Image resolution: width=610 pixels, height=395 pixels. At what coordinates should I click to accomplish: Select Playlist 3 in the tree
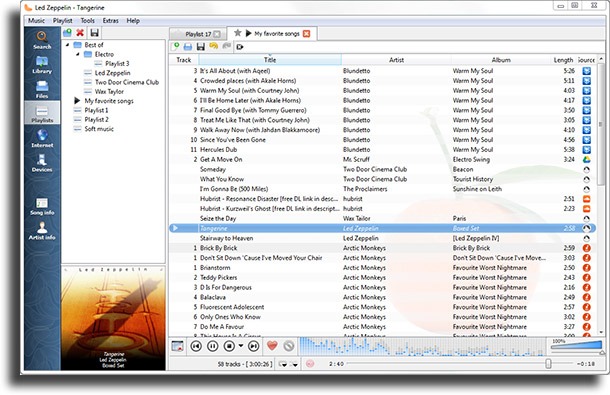click(x=117, y=63)
